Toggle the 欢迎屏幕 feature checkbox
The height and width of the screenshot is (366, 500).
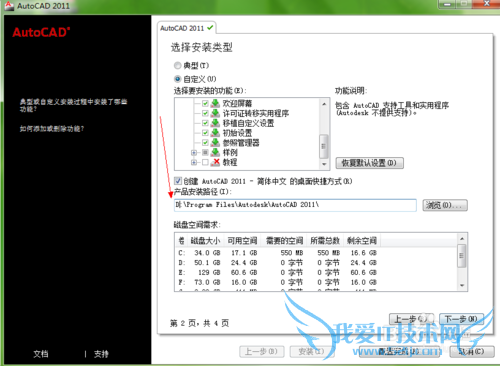(205, 103)
